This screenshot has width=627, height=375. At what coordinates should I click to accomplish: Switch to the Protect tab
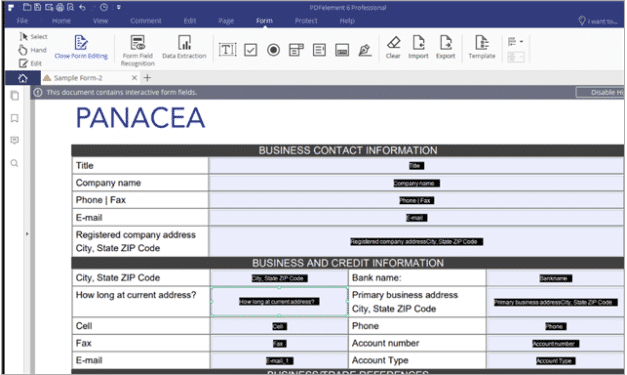306,21
